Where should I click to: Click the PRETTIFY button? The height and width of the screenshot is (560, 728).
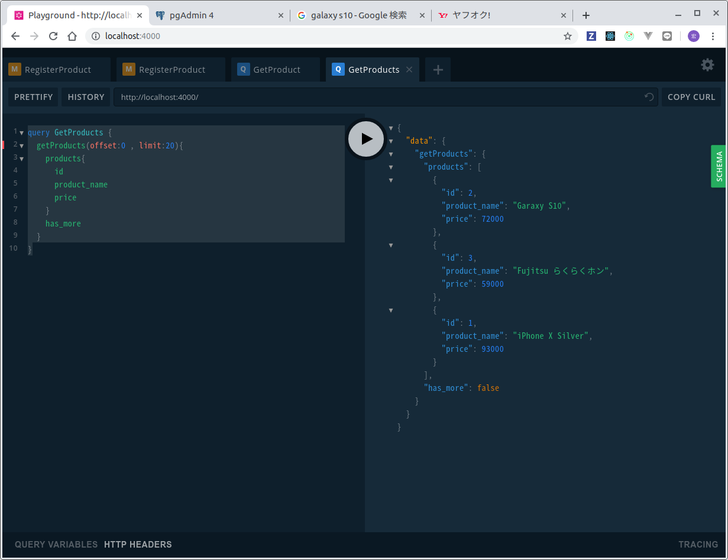[x=34, y=97]
